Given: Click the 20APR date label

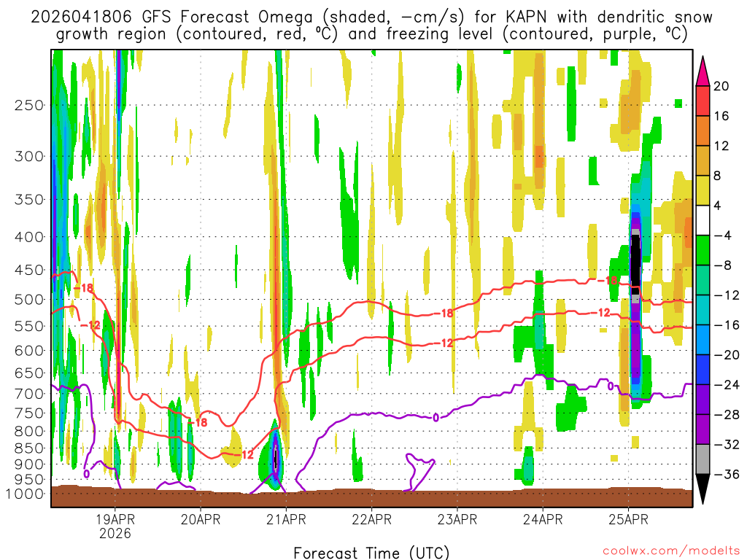Looking at the screenshot, I should 201,519.
